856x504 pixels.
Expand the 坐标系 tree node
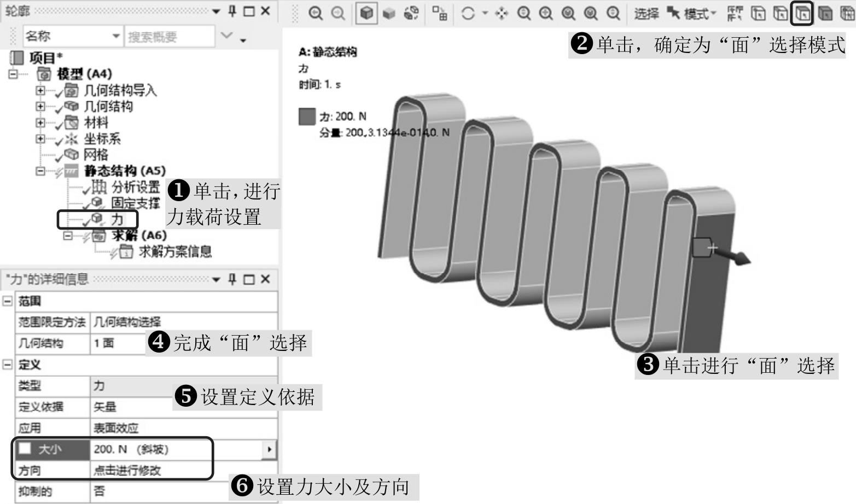pyautogui.click(x=40, y=138)
